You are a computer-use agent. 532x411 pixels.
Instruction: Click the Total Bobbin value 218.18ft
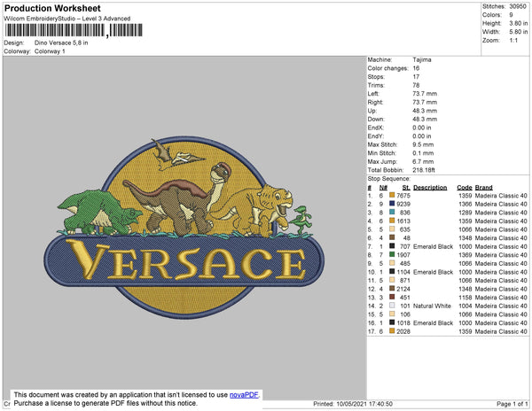[x=424, y=170]
